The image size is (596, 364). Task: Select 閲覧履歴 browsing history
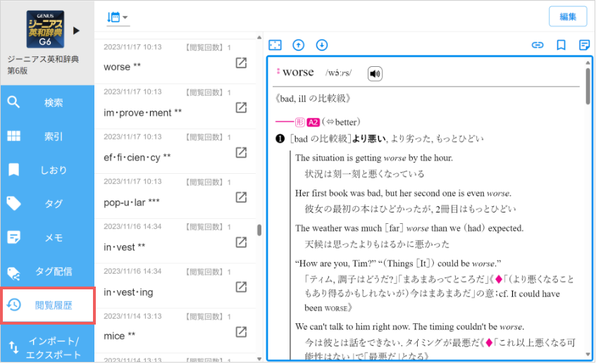coord(48,306)
